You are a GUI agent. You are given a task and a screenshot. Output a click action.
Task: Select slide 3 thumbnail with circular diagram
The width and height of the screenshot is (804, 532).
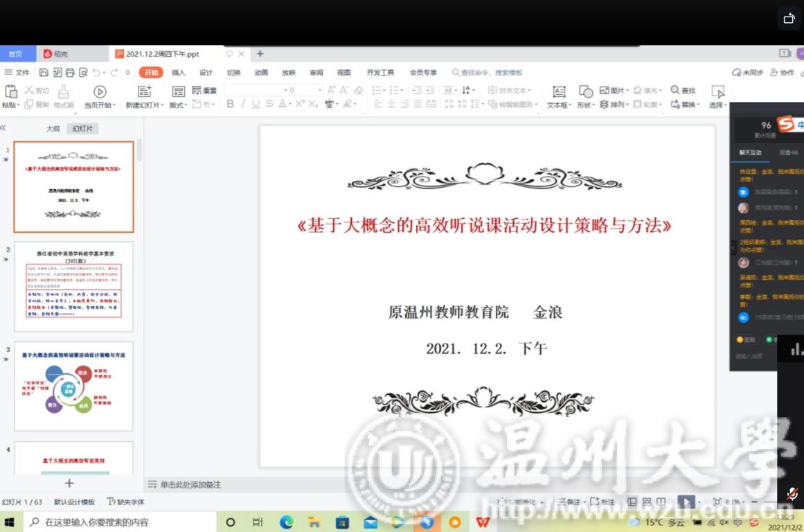pyautogui.click(x=74, y=386)
